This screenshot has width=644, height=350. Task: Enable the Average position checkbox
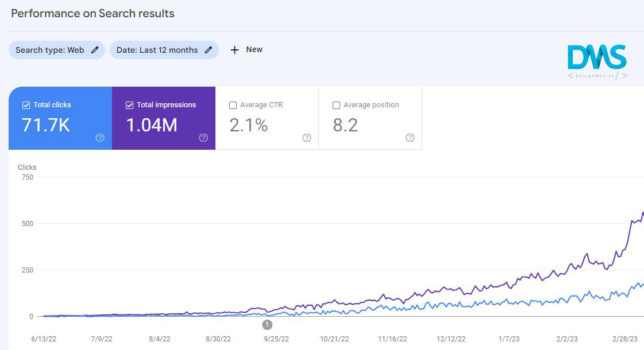pos(337,106)
